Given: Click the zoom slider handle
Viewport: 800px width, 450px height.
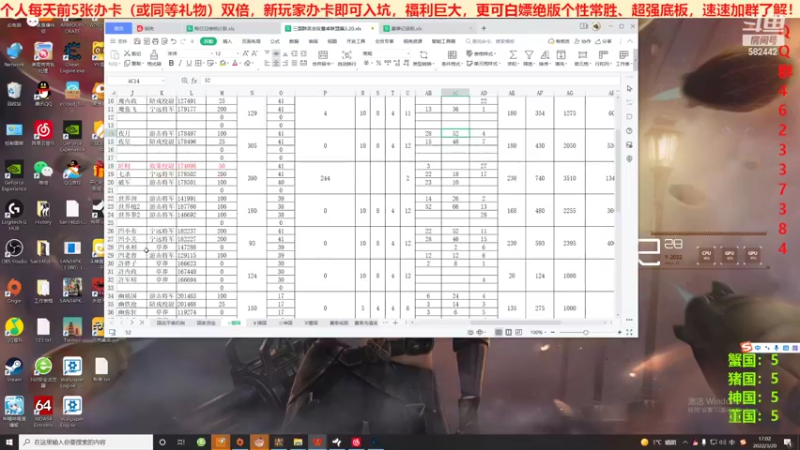Looking at the screenshot, I should (586, 332).
